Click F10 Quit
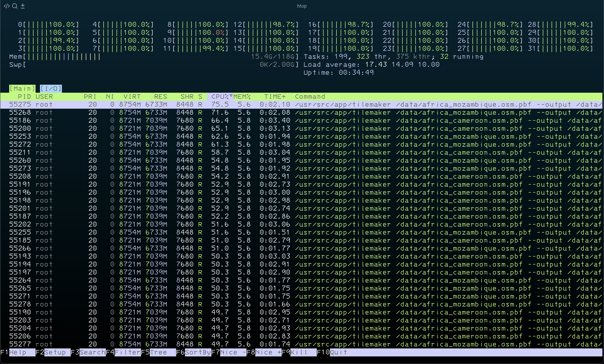The image size is (604, 364). (x=338, y=352)
